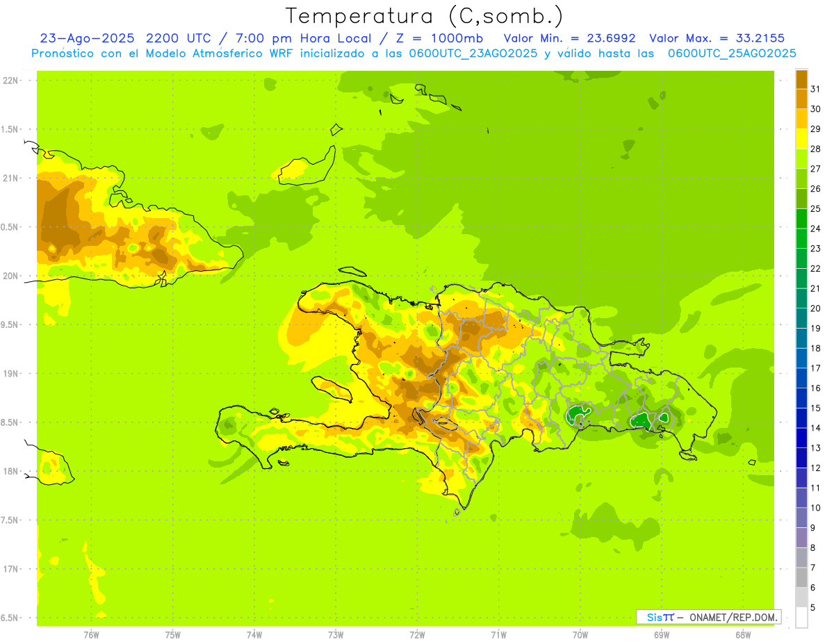Click the dark orange swatch above legend 31
The width and height of the screenshot is (834, 644).
pyautogui.click(x=801, y=80)
